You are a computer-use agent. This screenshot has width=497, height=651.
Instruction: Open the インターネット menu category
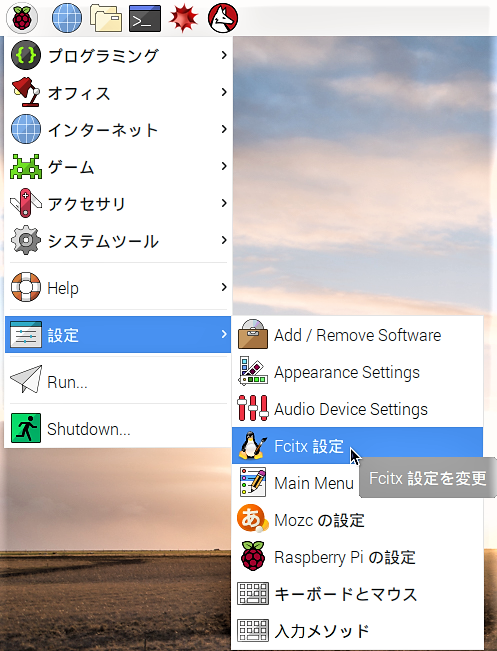118,129
